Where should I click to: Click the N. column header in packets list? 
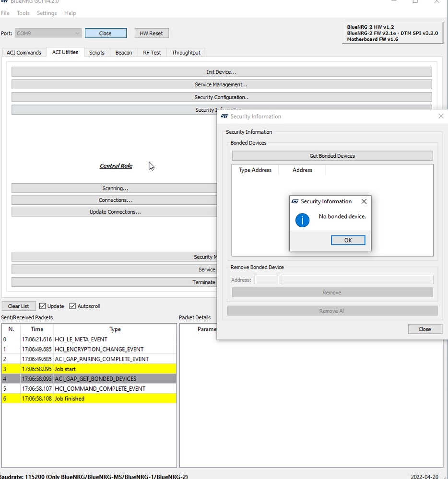click(x=11, y=329)
